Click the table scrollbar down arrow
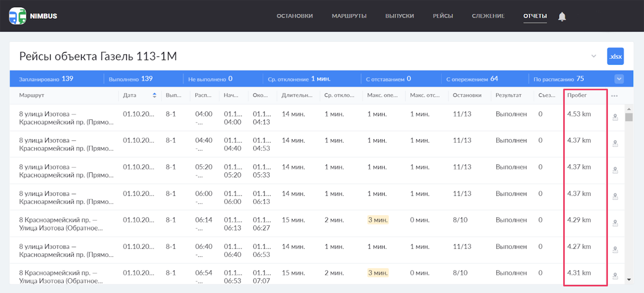Image resolution: width=644 pixels, height=293 pixels. [x=629, y=280]
